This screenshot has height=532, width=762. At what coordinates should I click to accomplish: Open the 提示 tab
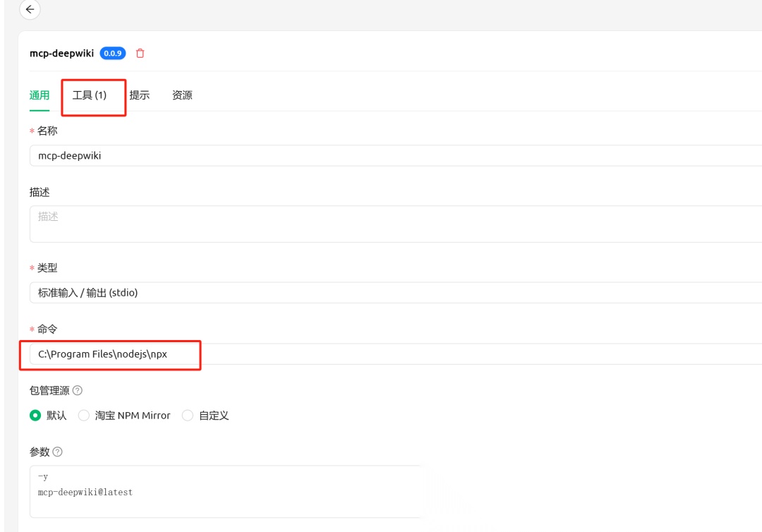140,95
